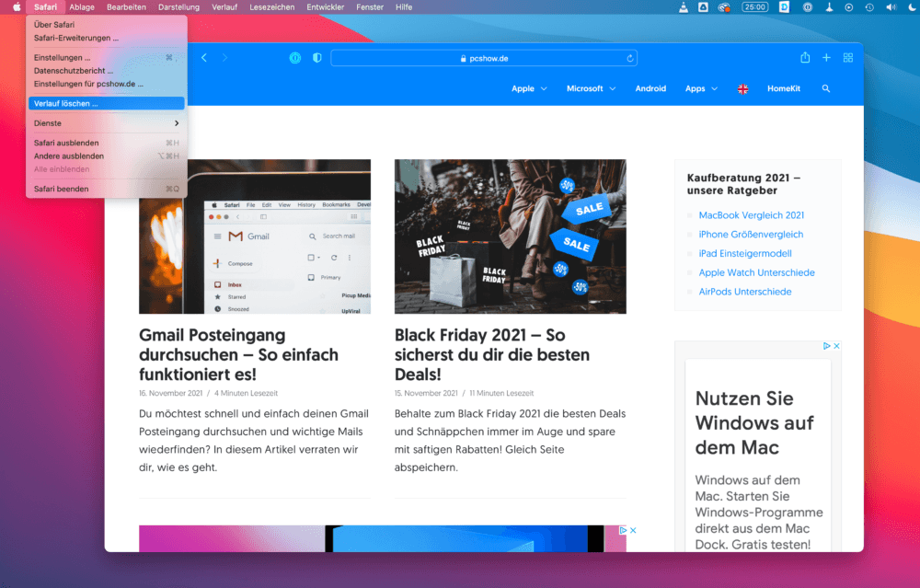Screen dimensions: 920x588
Task: Open the HomeKit navigation link
Action: 784,88
